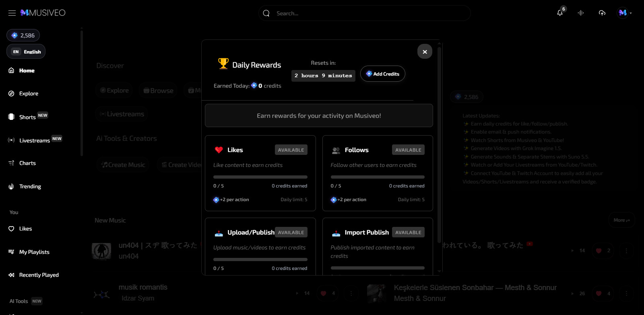Open Likes in sidebar

[x=25, y=229]
